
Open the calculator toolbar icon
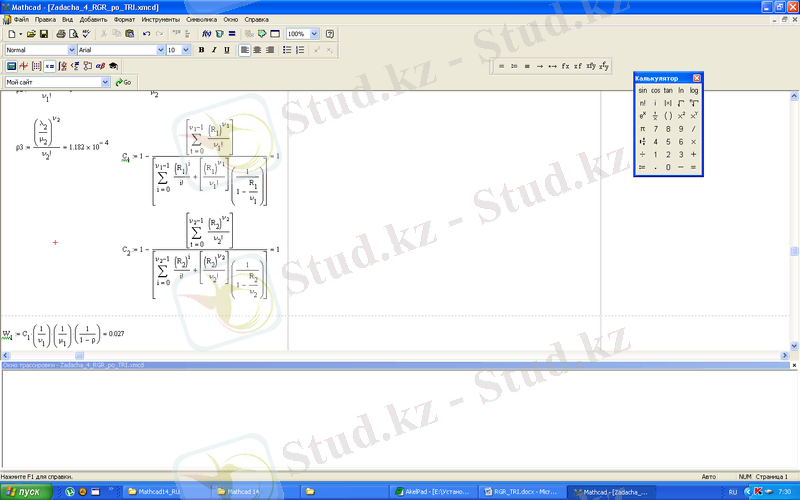11,66
